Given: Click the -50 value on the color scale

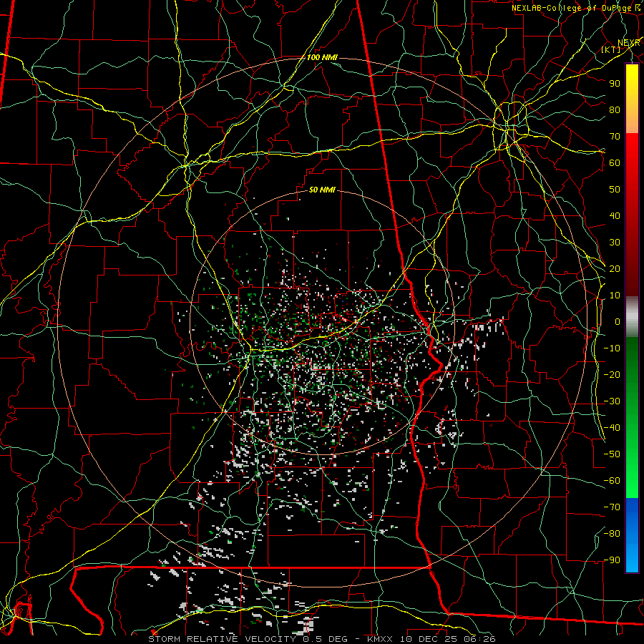Looking at the screenshot, I should pyautogui.click(x=612, y=454).
